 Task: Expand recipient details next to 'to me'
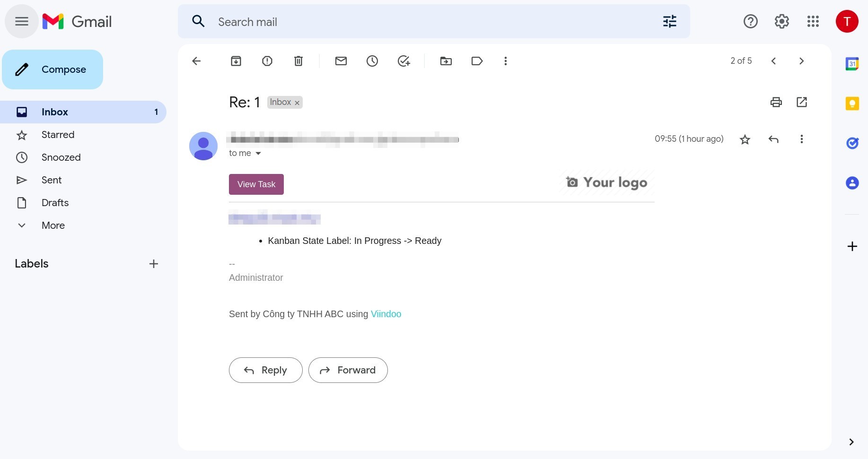tap(258, 153)
